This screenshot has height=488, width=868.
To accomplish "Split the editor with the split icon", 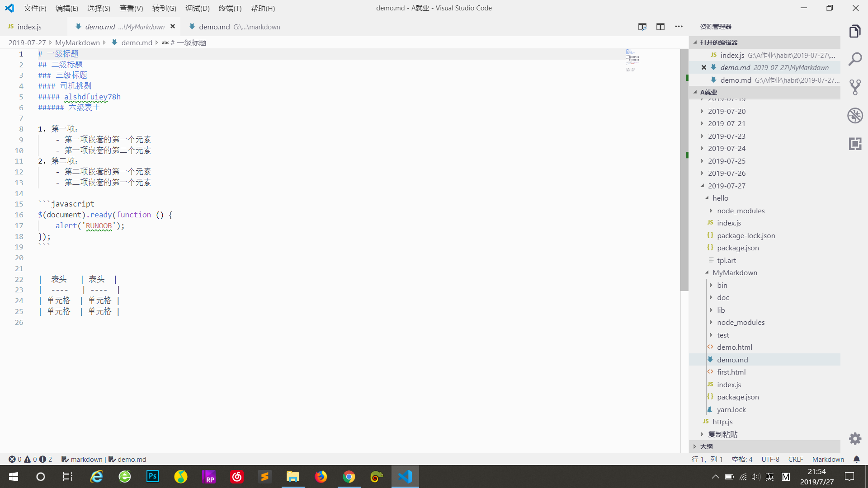I will click(x=660, y=27).
